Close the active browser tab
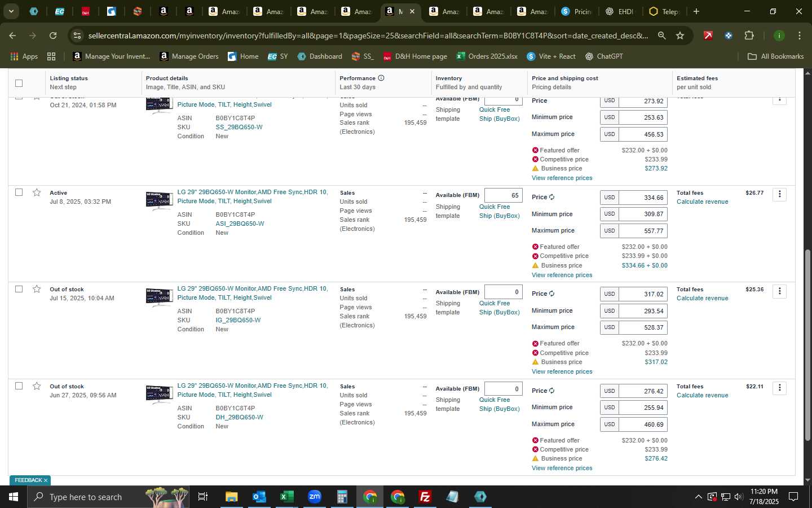Screen dimensions: 812x508 pos(412,11)
